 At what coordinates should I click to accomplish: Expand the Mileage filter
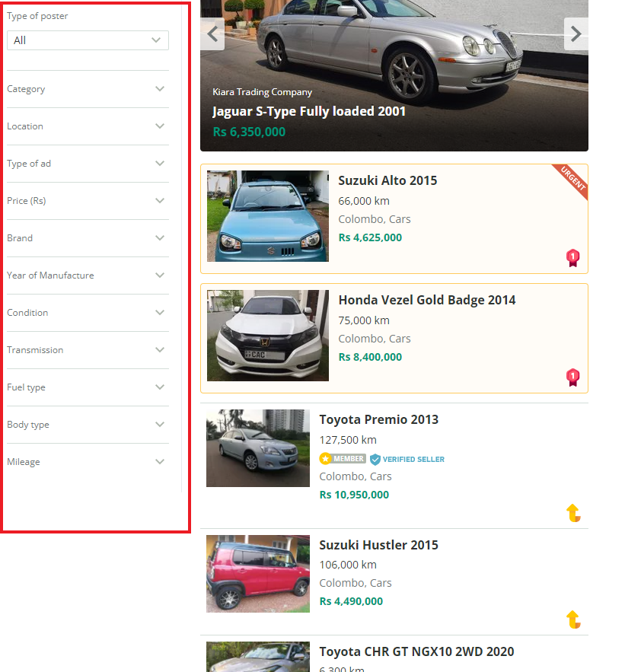pos(88,461)
